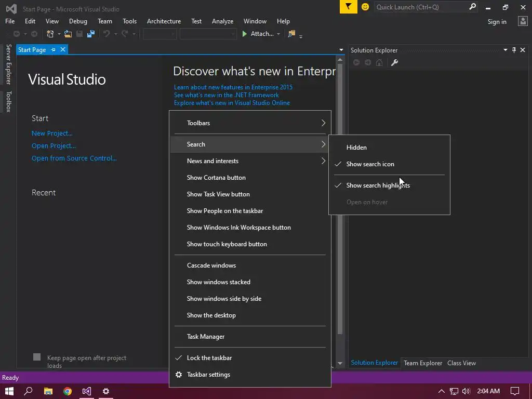Expand the Toolbars submenu

250,123
